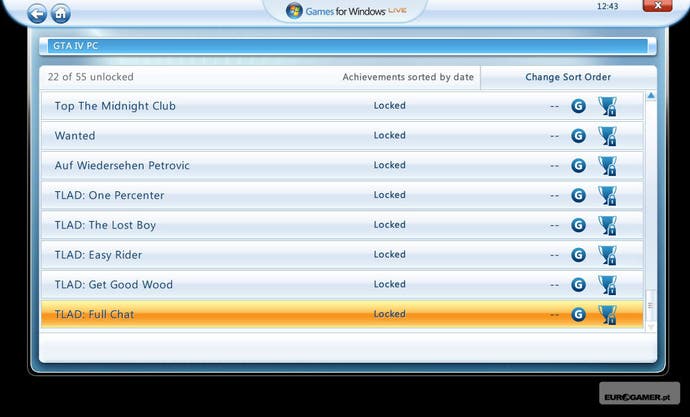Click the Auf Wiedersehen Petrovic G icon
690x417 pixels.
pos(578,165)
